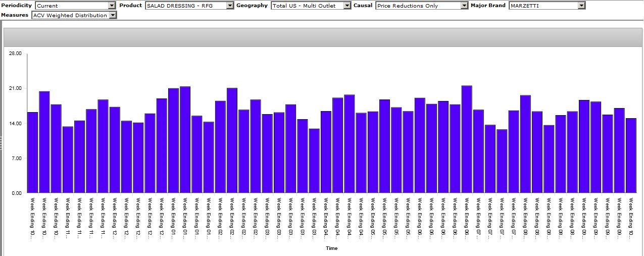Viewport: 644px width, 256px height.
Task: Click the 14.00 y-axis label
Action: [16, 123]
